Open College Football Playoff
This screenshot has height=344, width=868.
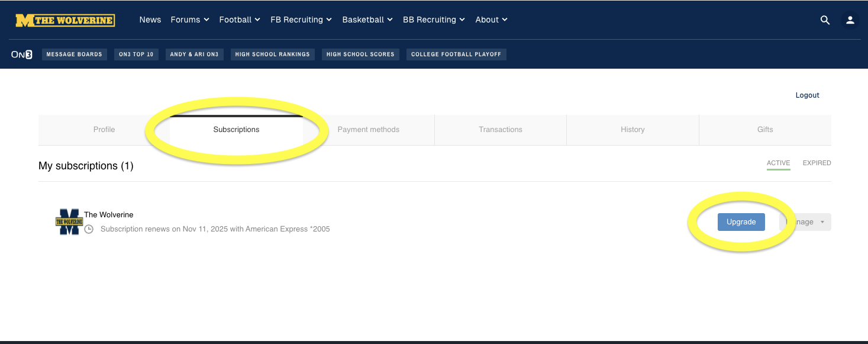(456, 54)
